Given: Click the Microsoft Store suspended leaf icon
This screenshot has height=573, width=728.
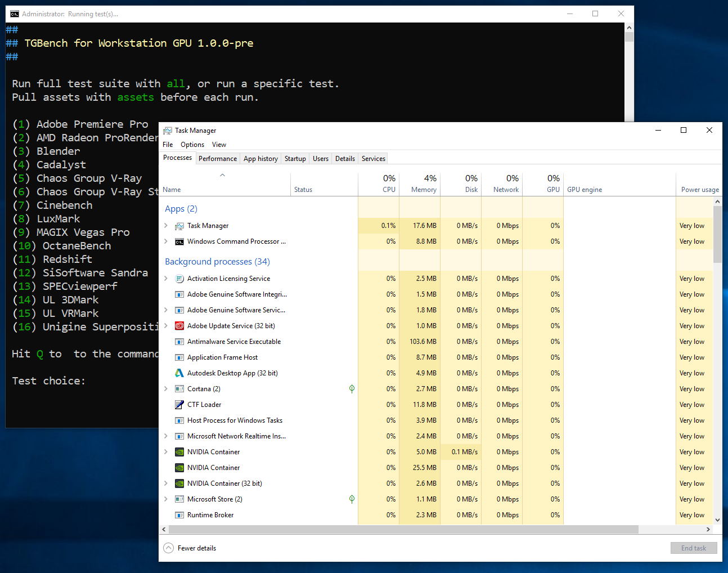Looking at the screenshot, I should (x=352, y=499).
